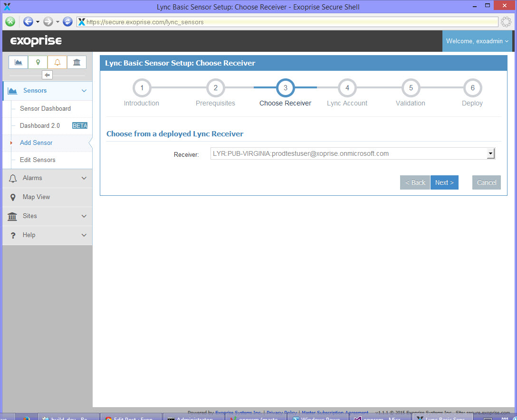This screenshot has height=420, width=517.
Task: Expand the Alarms sidebar section
Action: 48,178
